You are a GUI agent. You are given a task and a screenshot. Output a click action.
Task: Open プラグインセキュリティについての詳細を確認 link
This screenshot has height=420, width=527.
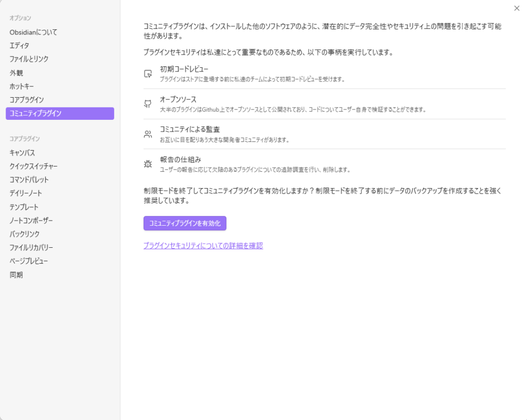click(203, 246)
